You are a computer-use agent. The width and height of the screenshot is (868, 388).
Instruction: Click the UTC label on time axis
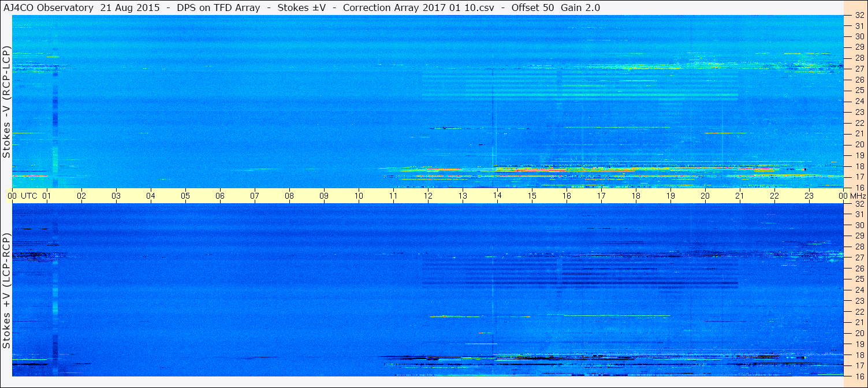tap(29, 196)
